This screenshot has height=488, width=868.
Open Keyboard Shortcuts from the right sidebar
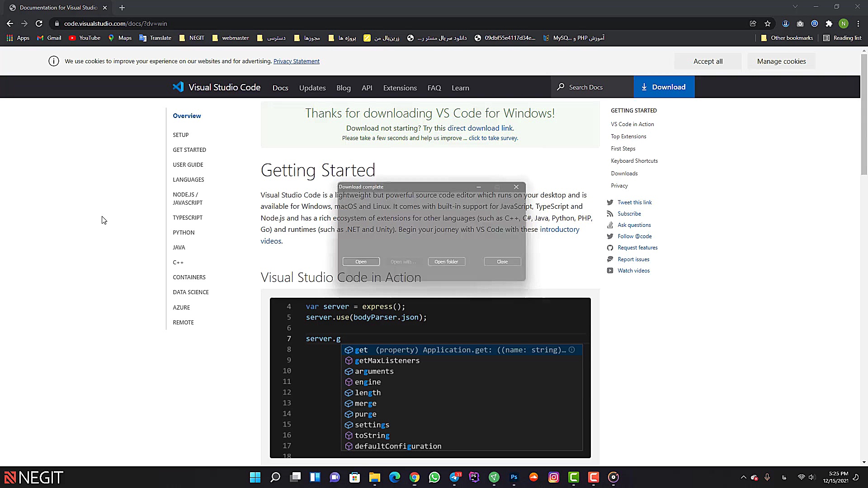634,160
